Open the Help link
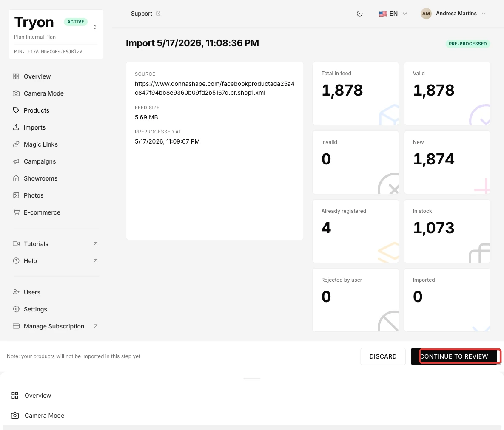 [x=30, y=261]
